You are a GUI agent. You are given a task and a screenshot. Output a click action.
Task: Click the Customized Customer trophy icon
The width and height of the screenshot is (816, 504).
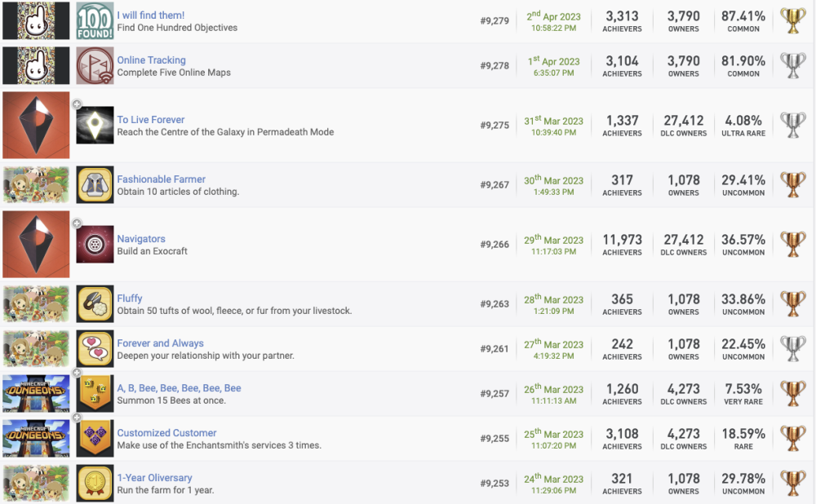click(95, 439)
